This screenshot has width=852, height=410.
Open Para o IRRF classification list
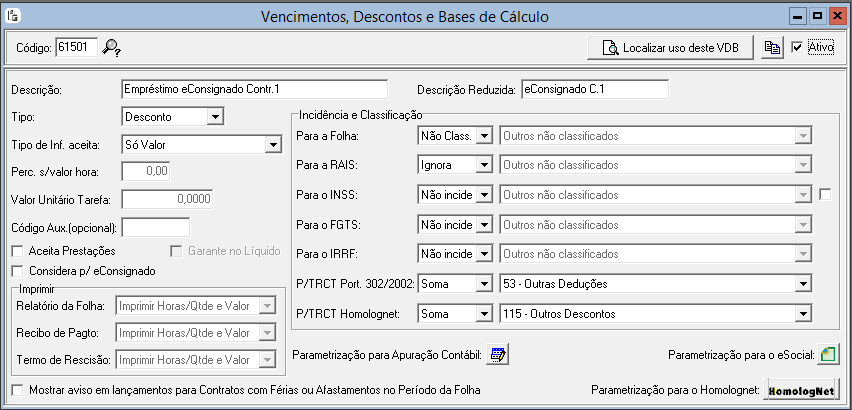(x=803, y=254)
